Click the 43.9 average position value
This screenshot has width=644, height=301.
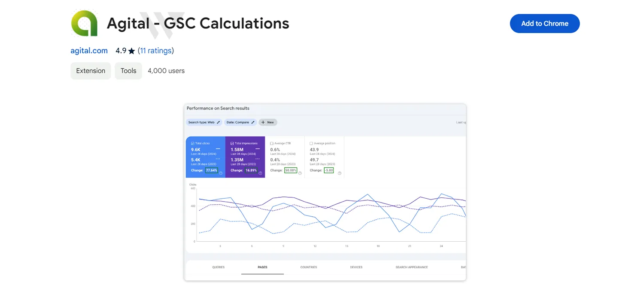tap(314, 150)
